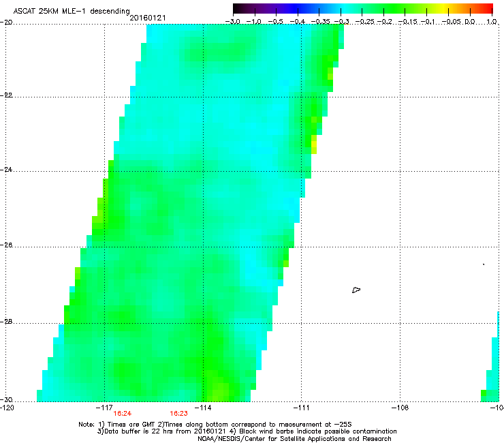Click the color bar value 1.0
Image resolution: width=504 pixels, height=443 pixels.
pos(492,22)
